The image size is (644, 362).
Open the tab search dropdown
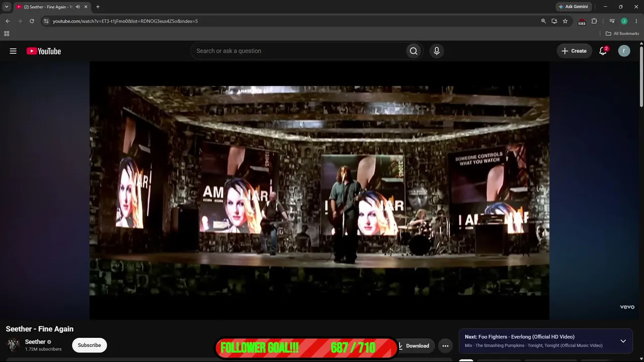[7, 7]
